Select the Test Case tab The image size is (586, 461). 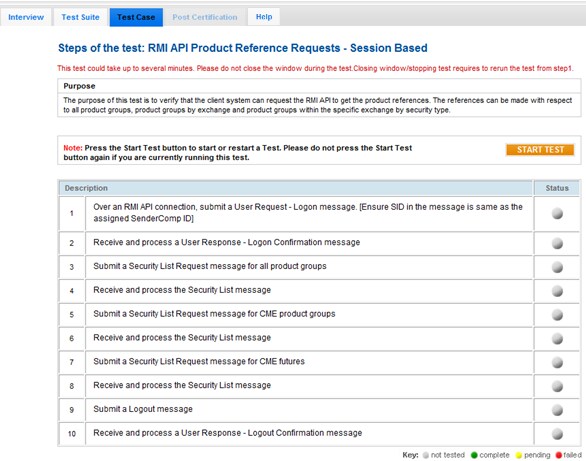136,17
